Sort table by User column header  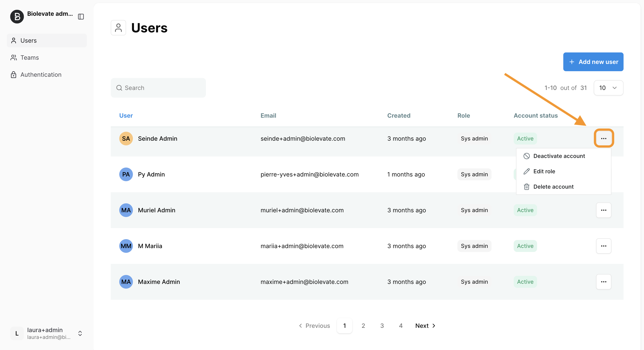coord(126,116)
